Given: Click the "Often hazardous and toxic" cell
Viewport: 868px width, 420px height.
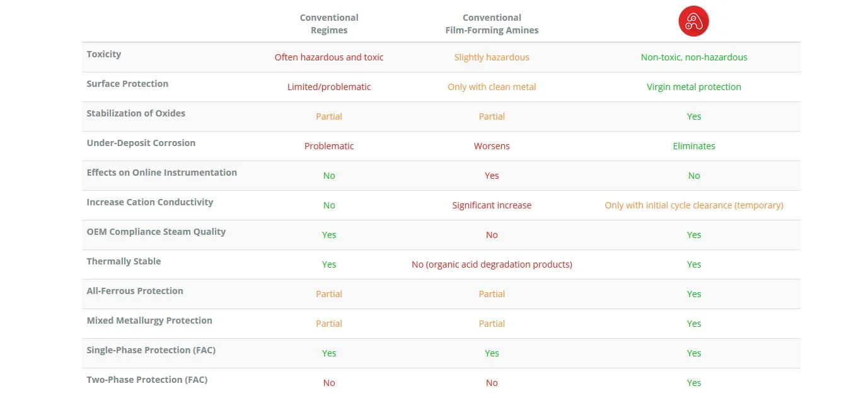Looking at the screenshot, I should pos(329,57).
